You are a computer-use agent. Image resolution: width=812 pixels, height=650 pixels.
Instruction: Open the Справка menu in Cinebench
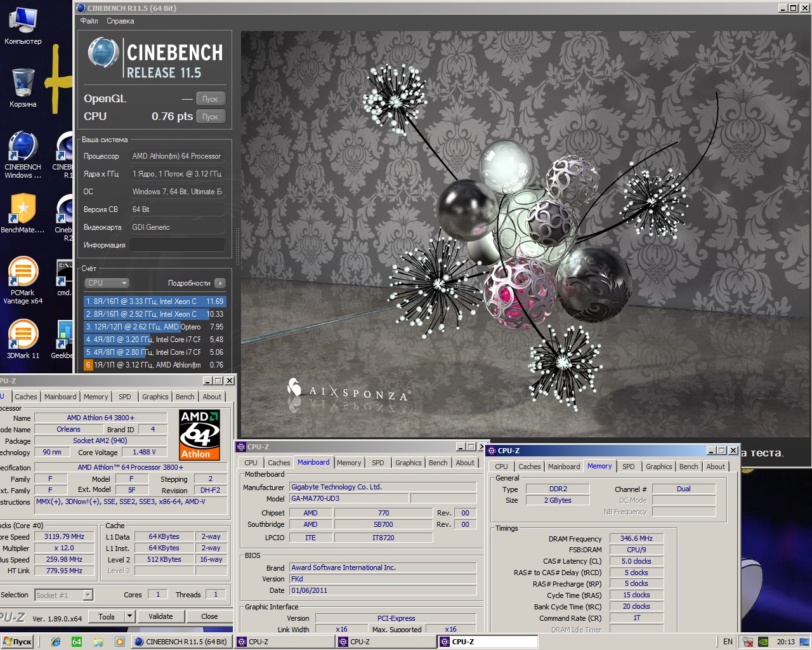coord(121,21)
